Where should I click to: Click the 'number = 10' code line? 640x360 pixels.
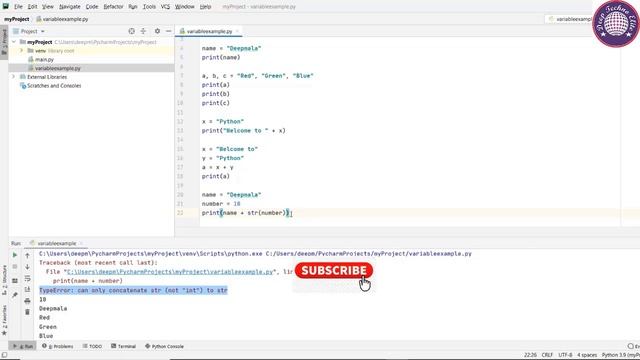221,204
